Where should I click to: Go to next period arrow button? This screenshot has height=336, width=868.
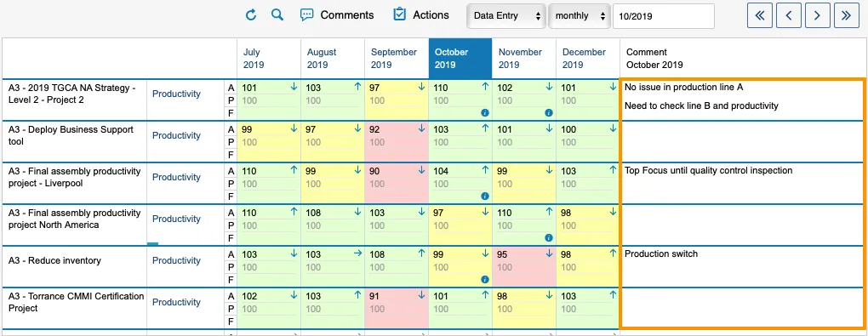click(x=817, y=15)
